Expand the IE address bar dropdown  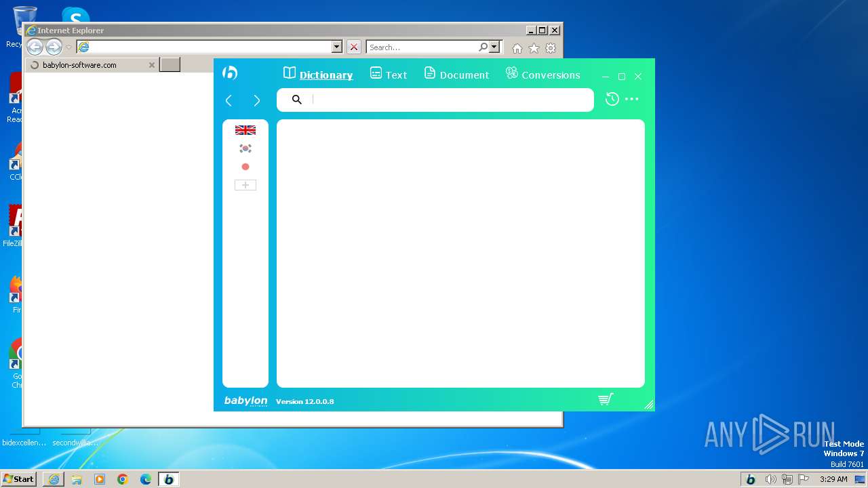tap(337, 47)
